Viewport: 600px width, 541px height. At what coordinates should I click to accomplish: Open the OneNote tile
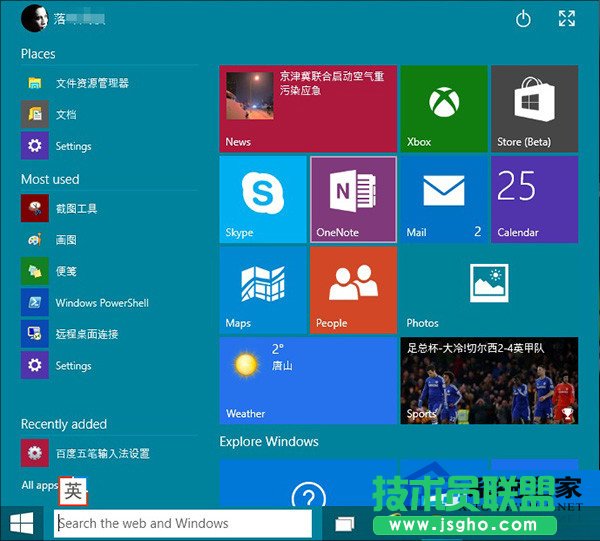click(x=354, y=199)
